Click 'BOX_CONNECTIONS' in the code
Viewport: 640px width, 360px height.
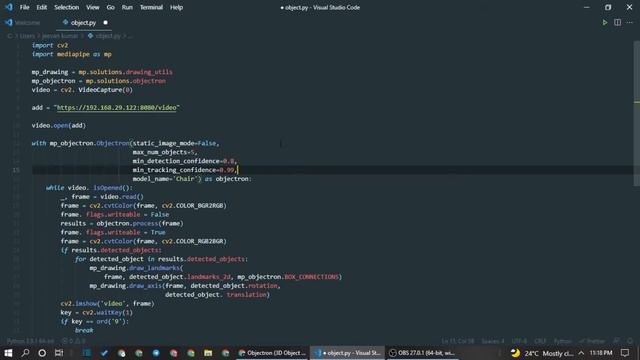[x=311, y=277]
